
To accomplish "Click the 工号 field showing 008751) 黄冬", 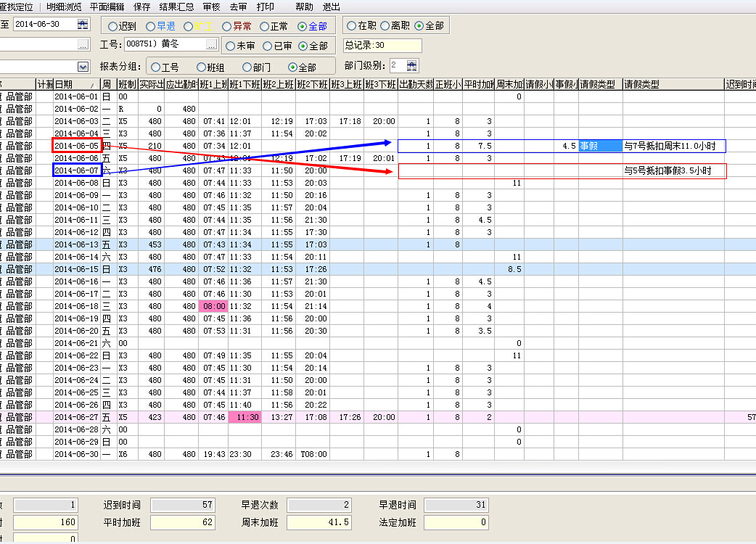I will [165, 44].
